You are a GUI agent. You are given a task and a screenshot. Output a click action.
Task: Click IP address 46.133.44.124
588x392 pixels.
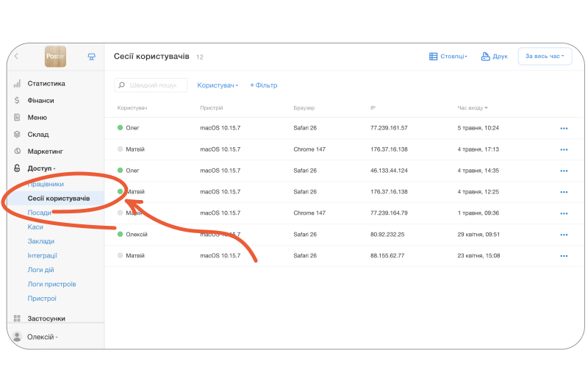pyautogui.click(x=389, y=171)
